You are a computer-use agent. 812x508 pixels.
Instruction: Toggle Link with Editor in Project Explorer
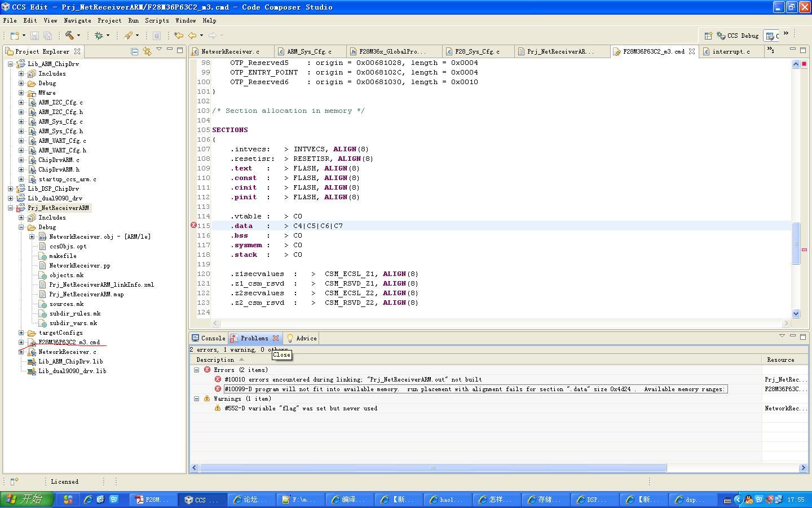[x=147, y=51]
